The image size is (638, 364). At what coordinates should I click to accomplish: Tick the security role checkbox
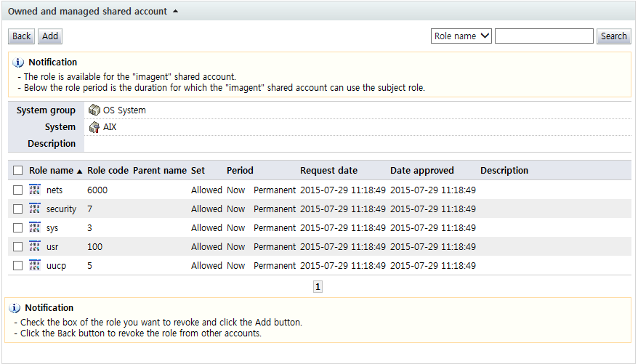(x=18, y=209)
